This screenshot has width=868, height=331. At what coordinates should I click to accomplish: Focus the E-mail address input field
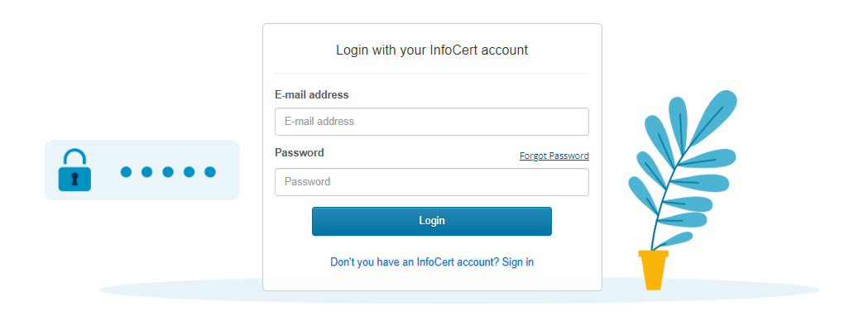point(432,122)
